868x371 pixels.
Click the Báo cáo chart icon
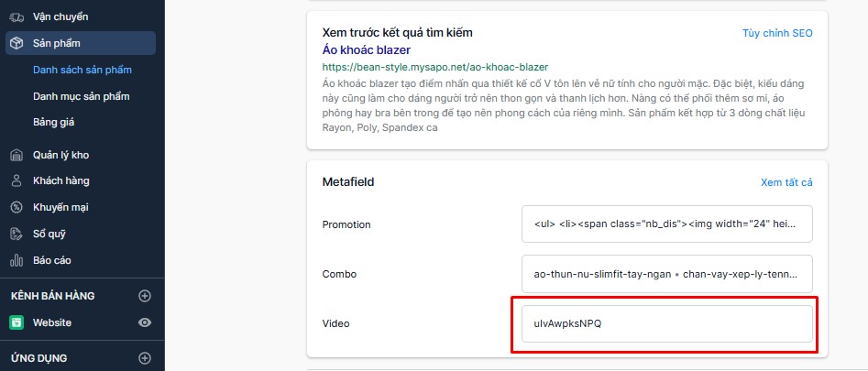(x=16, y=260)
